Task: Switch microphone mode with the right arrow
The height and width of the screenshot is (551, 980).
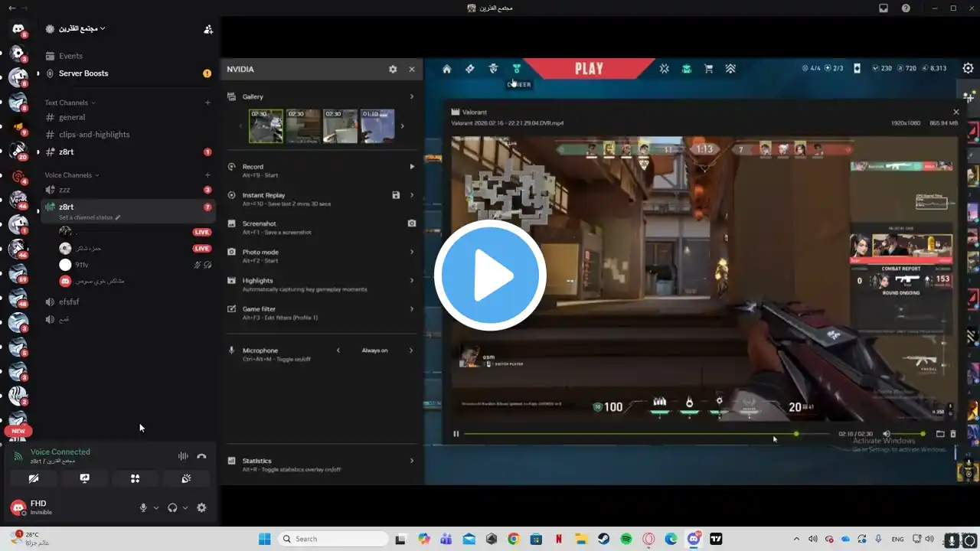Action: 411,350
